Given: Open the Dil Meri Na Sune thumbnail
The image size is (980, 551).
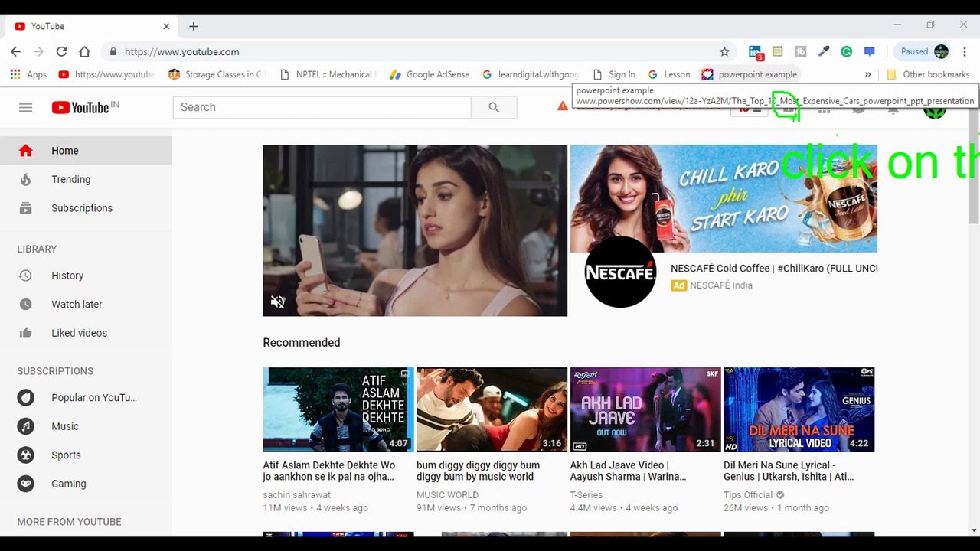Looking at the screenshot, I should pos(799,409).
